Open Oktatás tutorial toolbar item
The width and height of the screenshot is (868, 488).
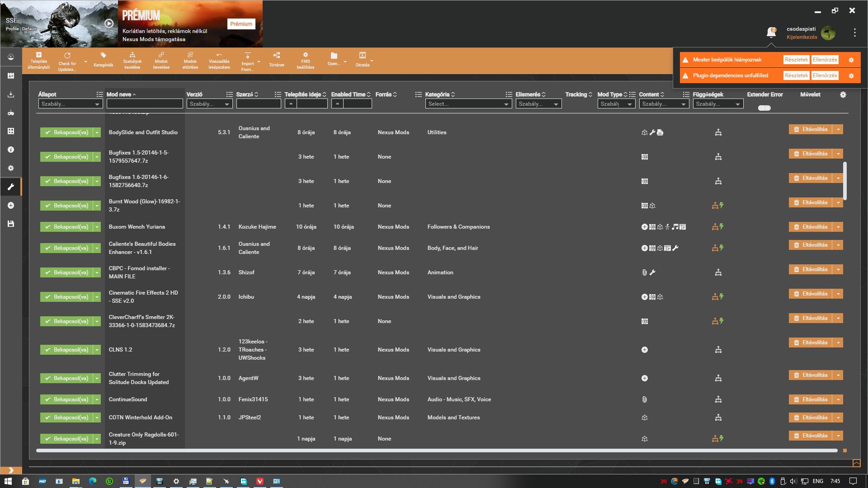click(363, 59)
